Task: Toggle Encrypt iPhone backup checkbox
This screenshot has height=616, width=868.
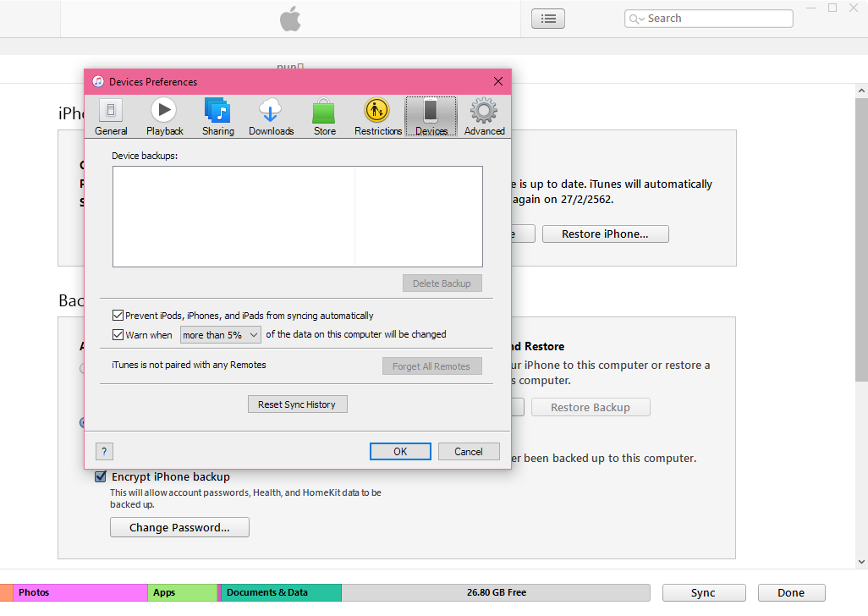Action: tap(100, 476)
